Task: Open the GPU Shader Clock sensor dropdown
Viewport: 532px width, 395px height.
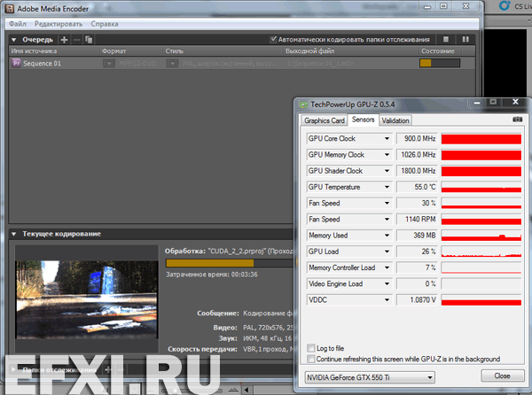Action: 387,171
